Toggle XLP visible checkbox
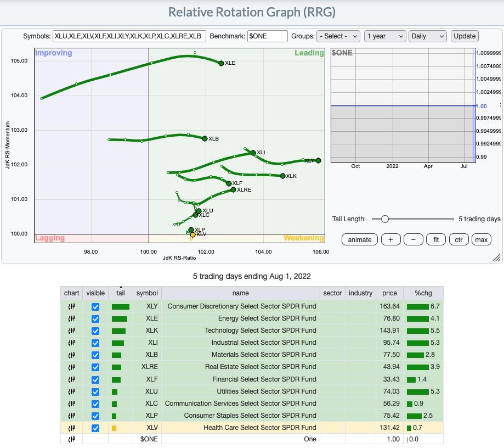Screen dimensions: 504x448 coord(95,416)
